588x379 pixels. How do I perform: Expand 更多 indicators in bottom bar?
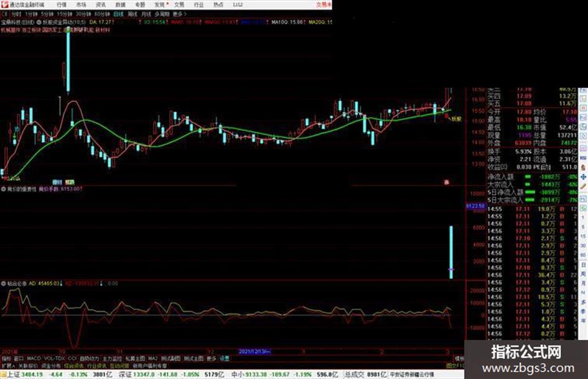point(212,358)
